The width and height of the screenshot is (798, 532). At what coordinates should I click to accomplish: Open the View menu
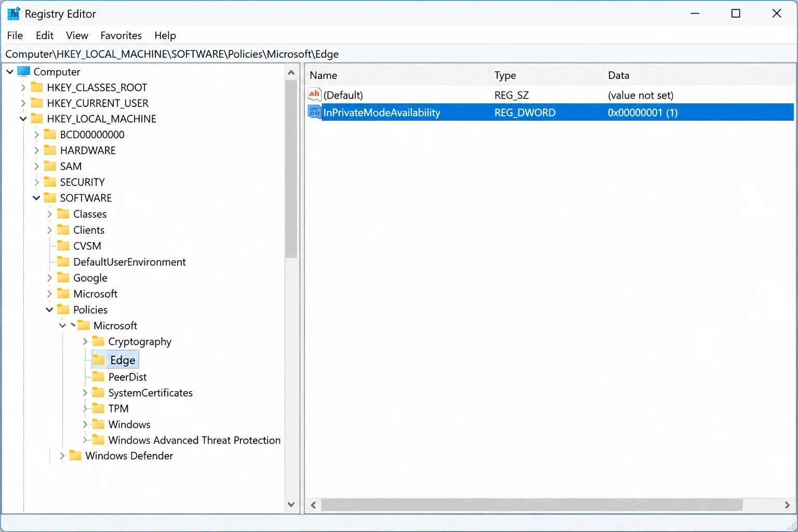click(x=77, y=35)
